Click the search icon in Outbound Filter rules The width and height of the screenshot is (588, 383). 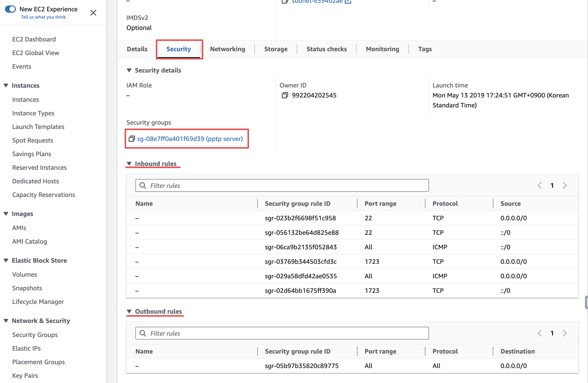coord(143,333)
